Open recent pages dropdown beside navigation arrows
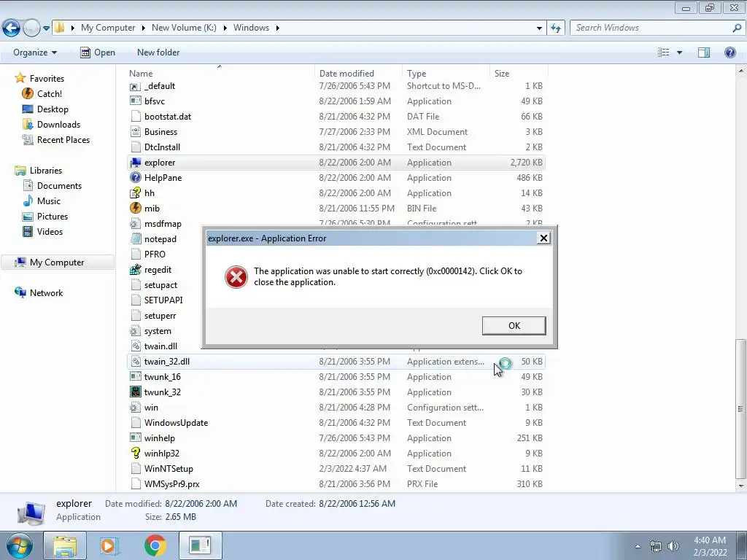Screen dimensions: 747x560 point(46,28)
